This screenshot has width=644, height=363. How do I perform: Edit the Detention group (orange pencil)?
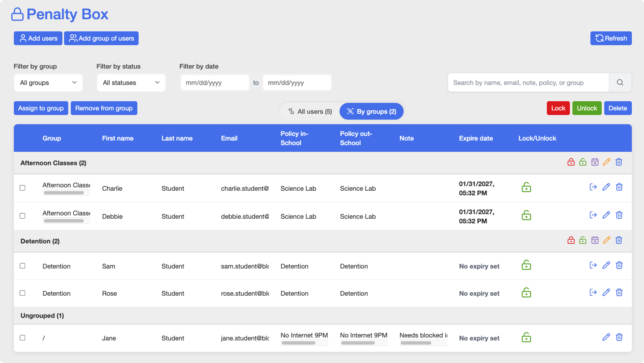[x=607, y=240]
